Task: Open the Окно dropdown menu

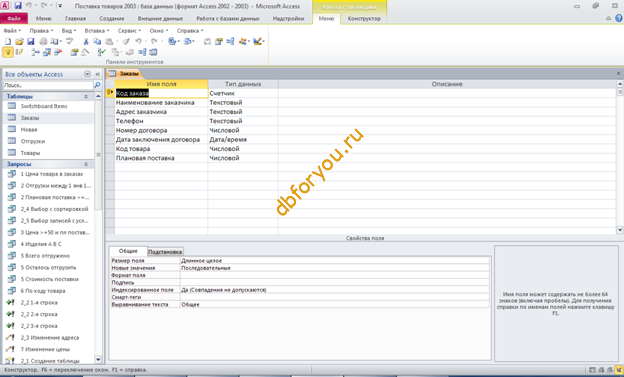Action: [x=159, y=30]
